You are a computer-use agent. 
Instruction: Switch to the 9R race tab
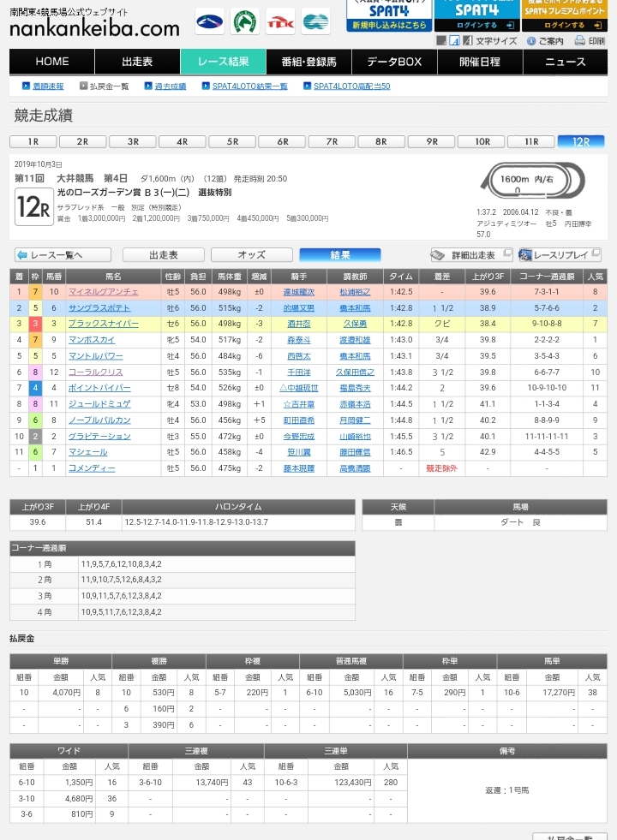[x=432, y=141]
